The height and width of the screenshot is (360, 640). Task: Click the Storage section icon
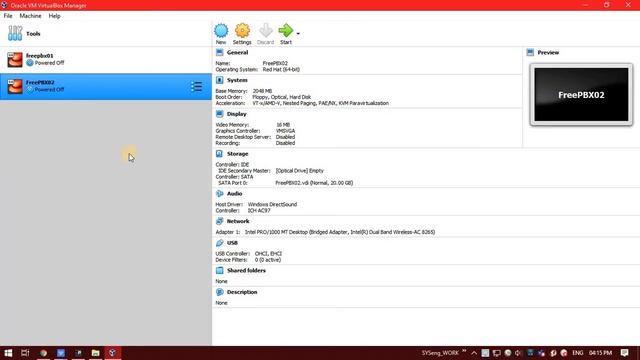click(x=220, y=154)
